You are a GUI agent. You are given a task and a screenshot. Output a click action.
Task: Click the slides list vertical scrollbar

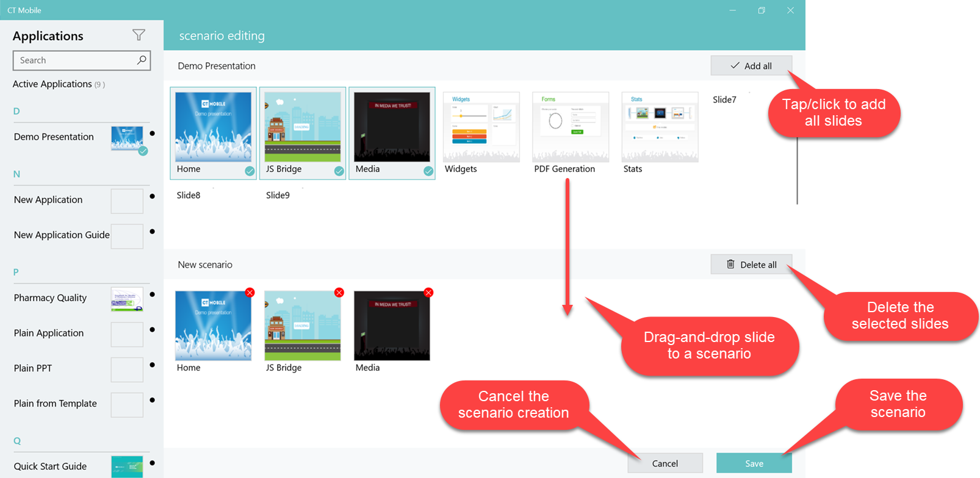click(797, 171)
